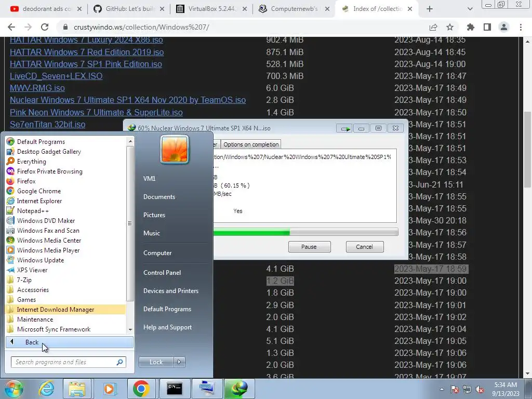Launch Everything search tool

point(65,162)
